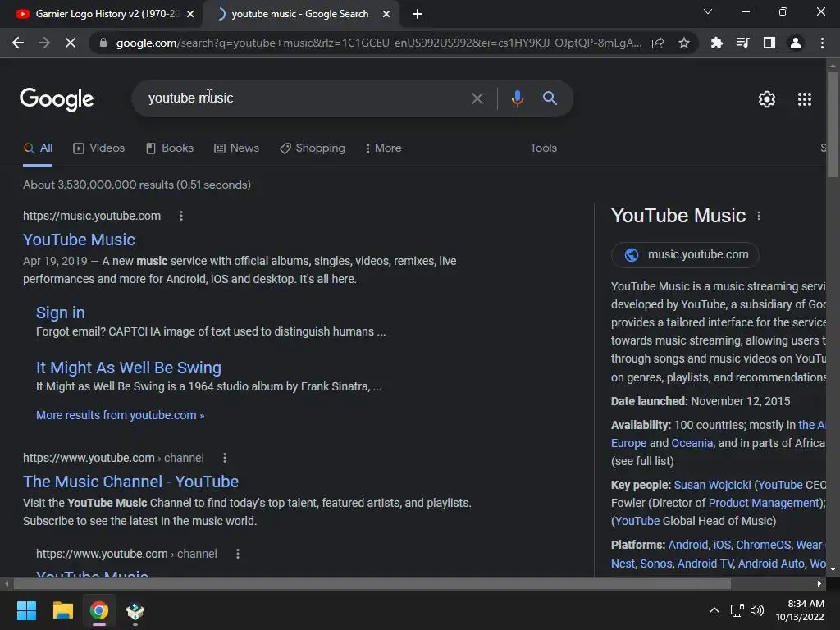Open the volume control in tray
This screenshot has height=630, width=840.
click(x=756, y=610)
